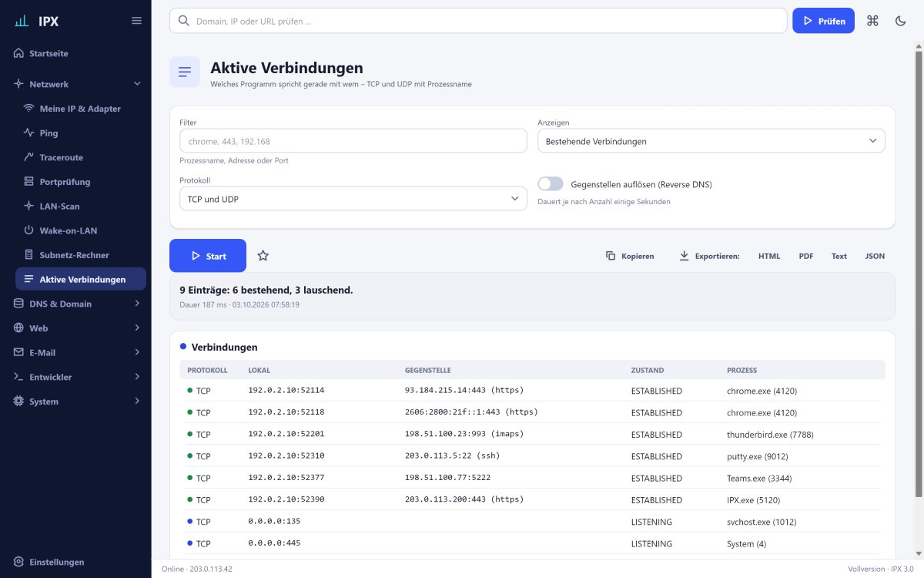Click the System chip icon
The height and width of the screenshot is (578, 924).
tap(19, 401)
